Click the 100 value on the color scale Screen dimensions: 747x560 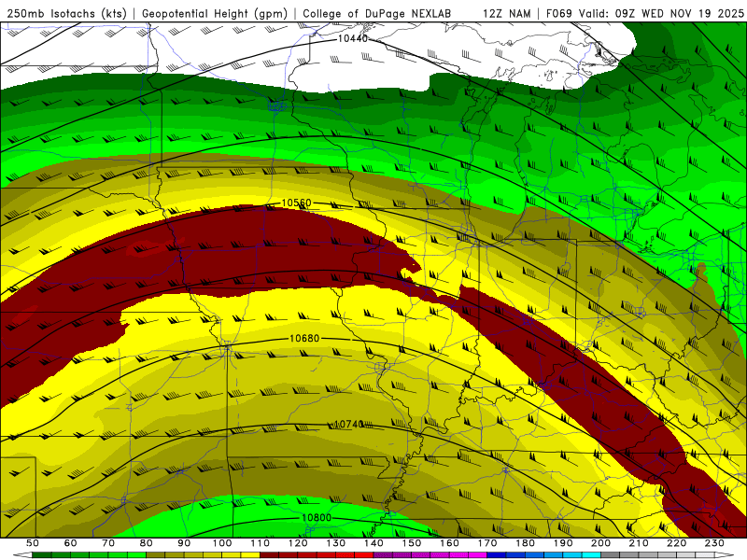(x=222, y=543)
